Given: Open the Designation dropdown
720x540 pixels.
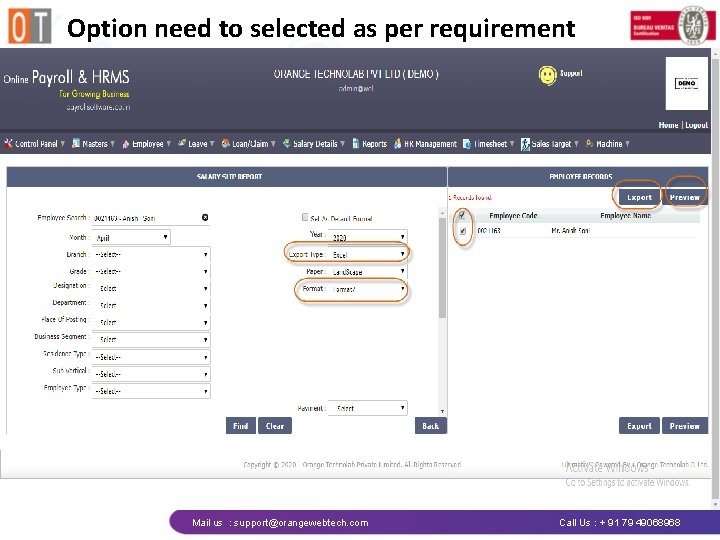Looking at the screenshot, I should [151, 288].
